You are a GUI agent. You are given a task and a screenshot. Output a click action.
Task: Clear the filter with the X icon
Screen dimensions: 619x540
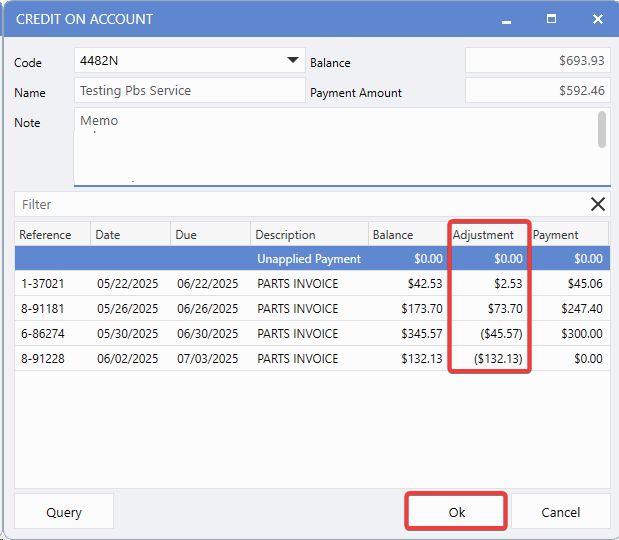pos(598,204)
